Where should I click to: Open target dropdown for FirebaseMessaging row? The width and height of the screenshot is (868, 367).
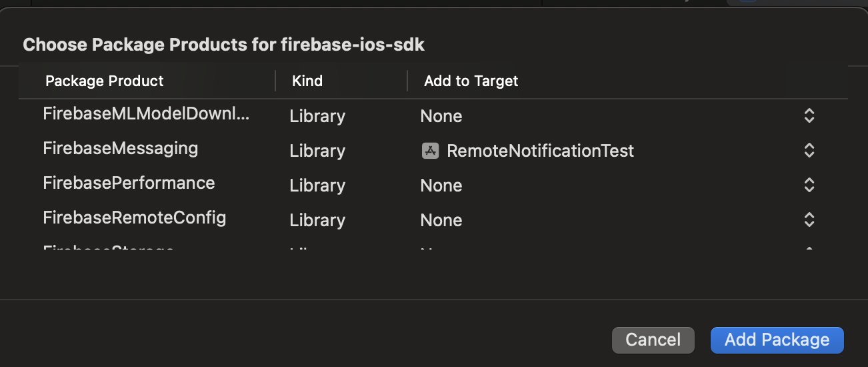click(x=809, y=151)
